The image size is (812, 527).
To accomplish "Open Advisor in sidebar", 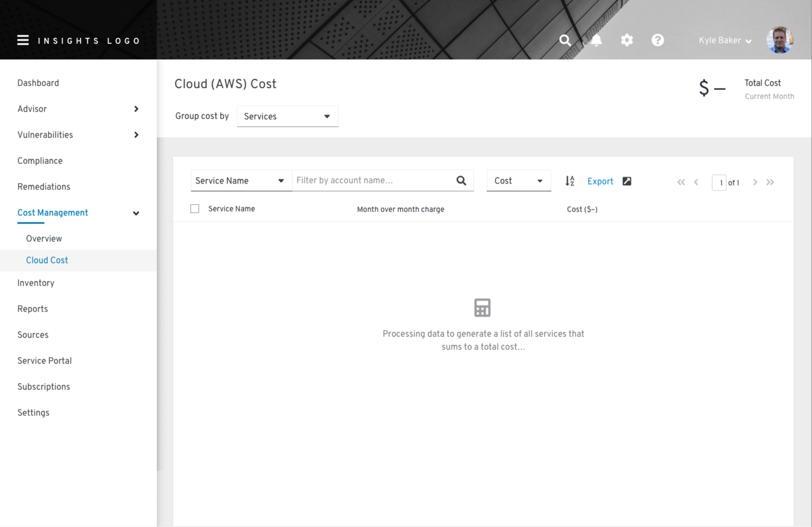I will coord(32,109).
